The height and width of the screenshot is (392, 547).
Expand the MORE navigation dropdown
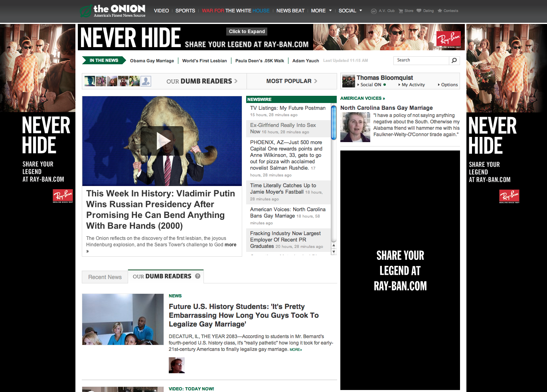pyautogui.click(x=322, y=11)
